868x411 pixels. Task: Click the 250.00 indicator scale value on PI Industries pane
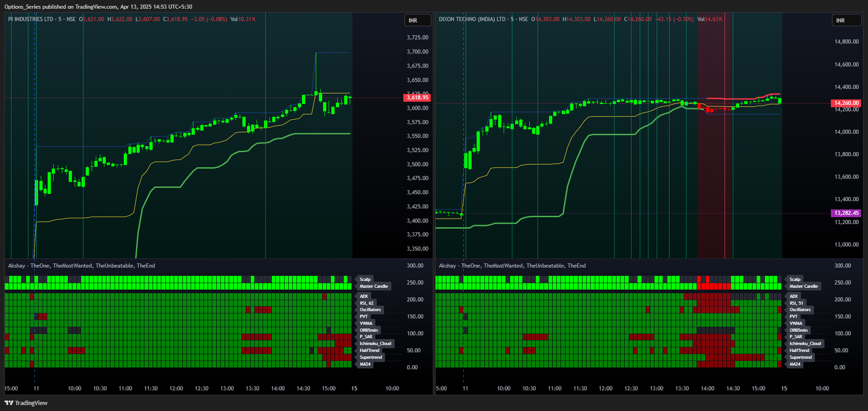pyautogui.click(x=415, y=283)
